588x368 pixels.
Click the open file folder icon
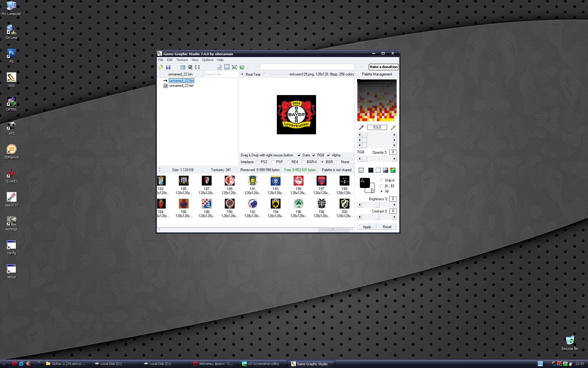[x=160, y=67]
